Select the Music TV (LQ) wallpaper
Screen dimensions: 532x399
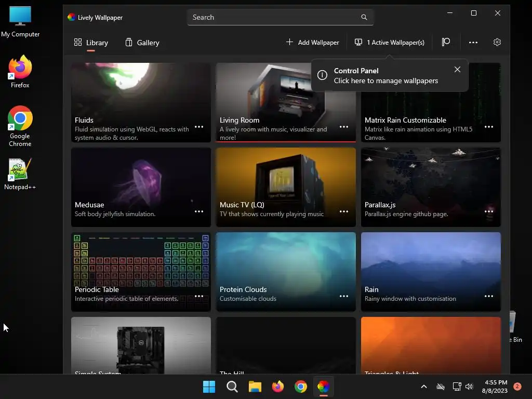pyautogui.click(x=286, y=187)
